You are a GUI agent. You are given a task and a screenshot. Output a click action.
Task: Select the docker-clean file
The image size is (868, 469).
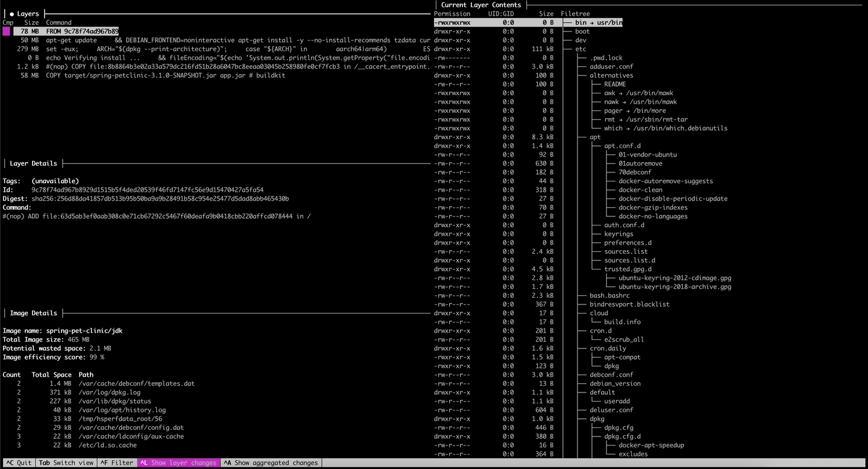[640, 189]
